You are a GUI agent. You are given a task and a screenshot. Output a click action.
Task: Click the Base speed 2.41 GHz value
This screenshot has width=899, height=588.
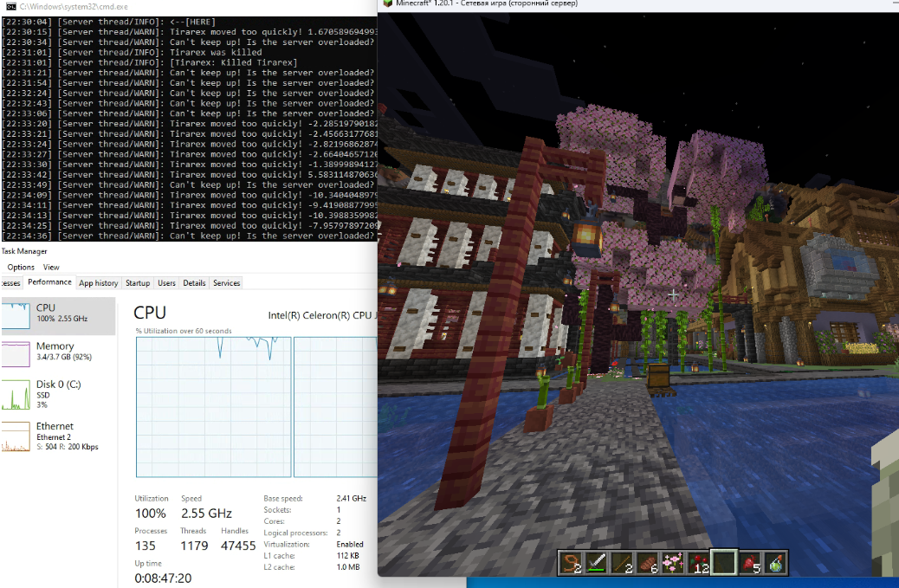point(351,498)
